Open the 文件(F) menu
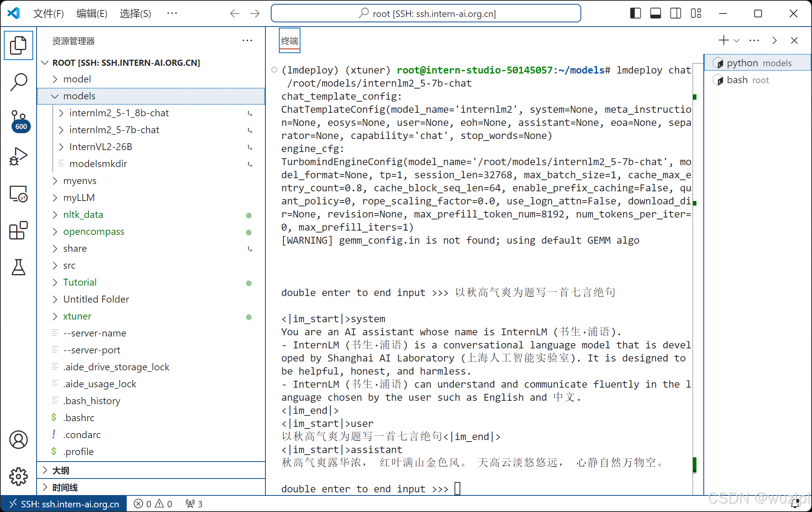812x512 pixels. (x=49, y=13)
